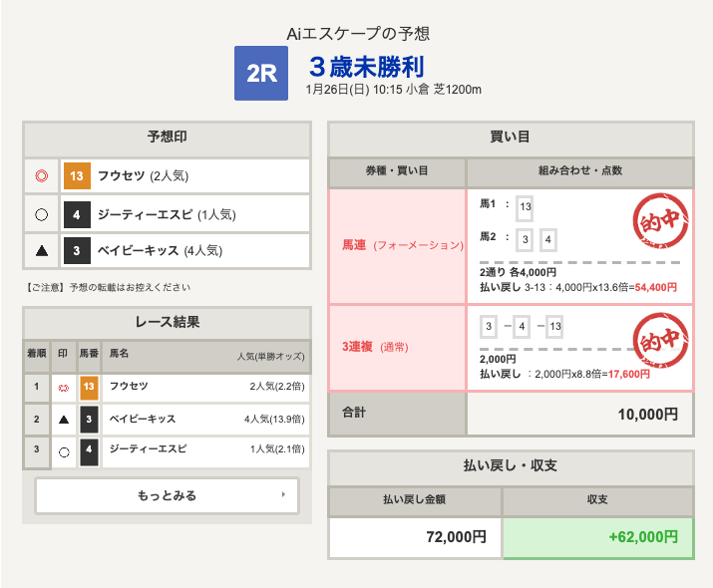Click the race title 3歳未勝利
The width and height of the screenshot is (713, 588).
coord(367,67)
